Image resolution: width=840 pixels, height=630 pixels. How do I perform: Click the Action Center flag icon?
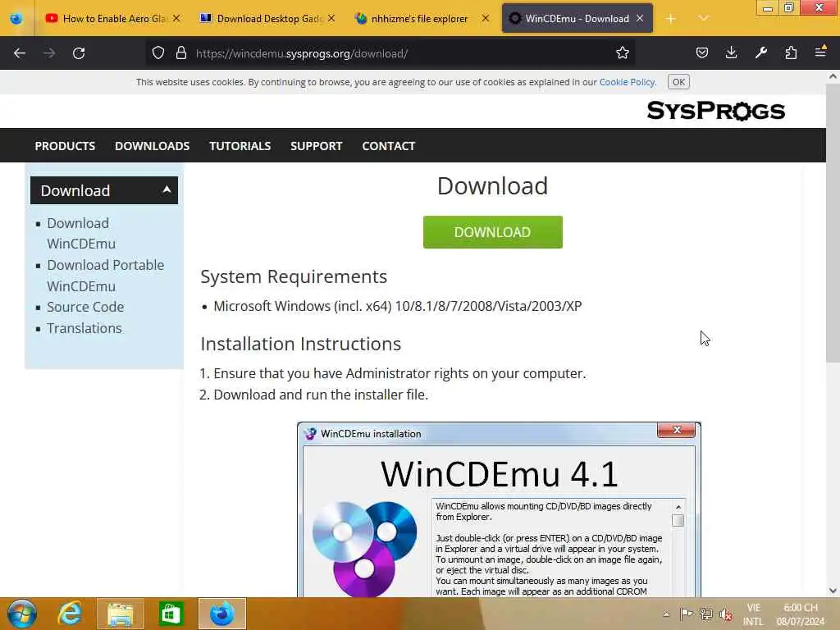point(686,614)
